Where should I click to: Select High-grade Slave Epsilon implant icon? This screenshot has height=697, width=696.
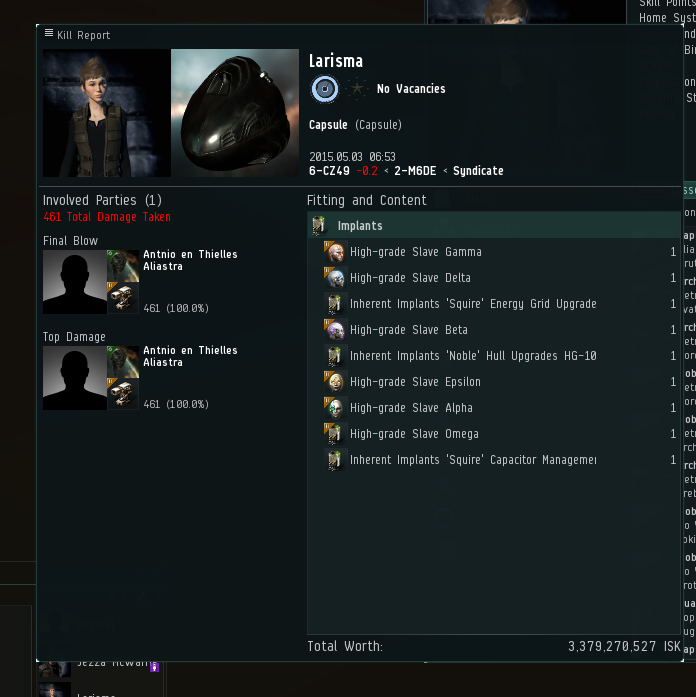pyautogui.click(x=335, y=382)
